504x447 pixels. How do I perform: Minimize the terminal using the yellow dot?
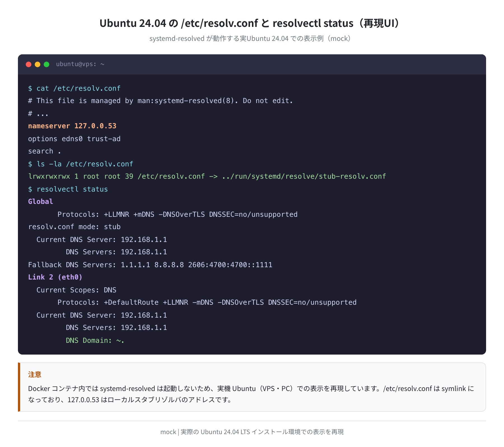[38, 64]
